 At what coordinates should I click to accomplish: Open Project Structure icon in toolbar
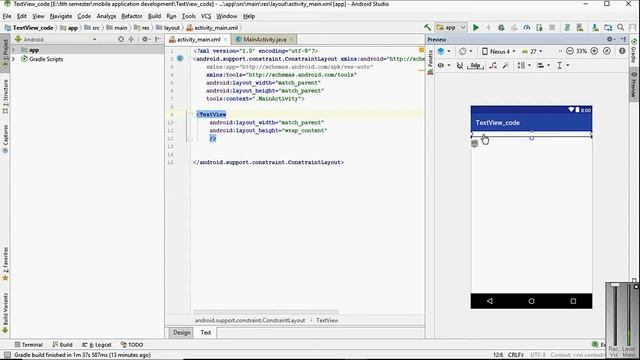coord(608,28)
